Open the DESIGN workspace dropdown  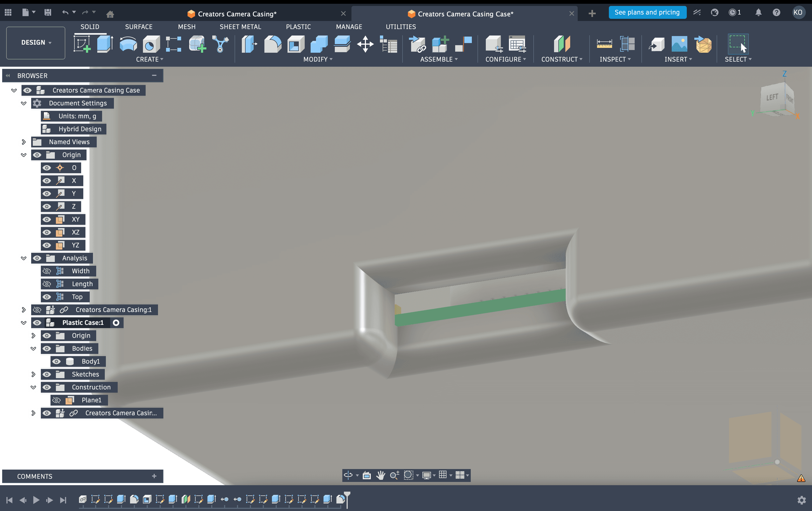click(x=36, y=42)
